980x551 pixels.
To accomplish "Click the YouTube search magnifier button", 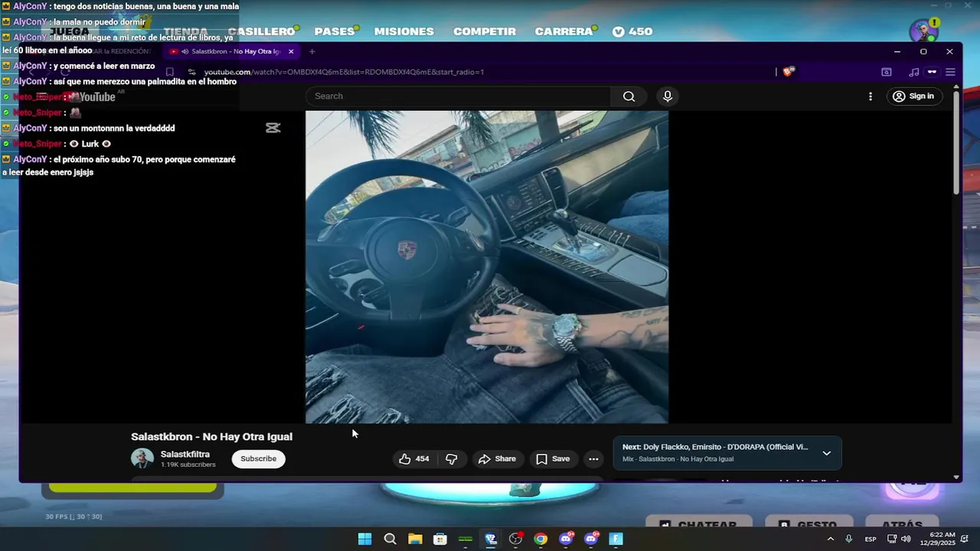I will (x=629, y=96).
